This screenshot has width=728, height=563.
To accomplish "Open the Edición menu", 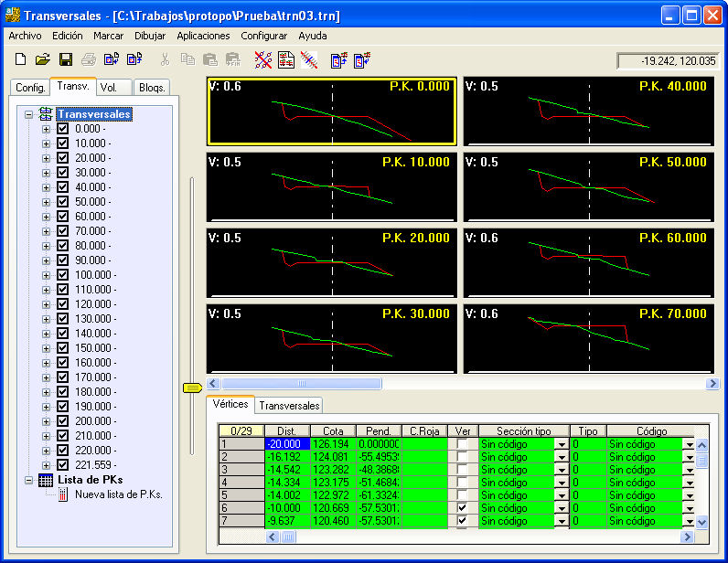I will (68, 36).
